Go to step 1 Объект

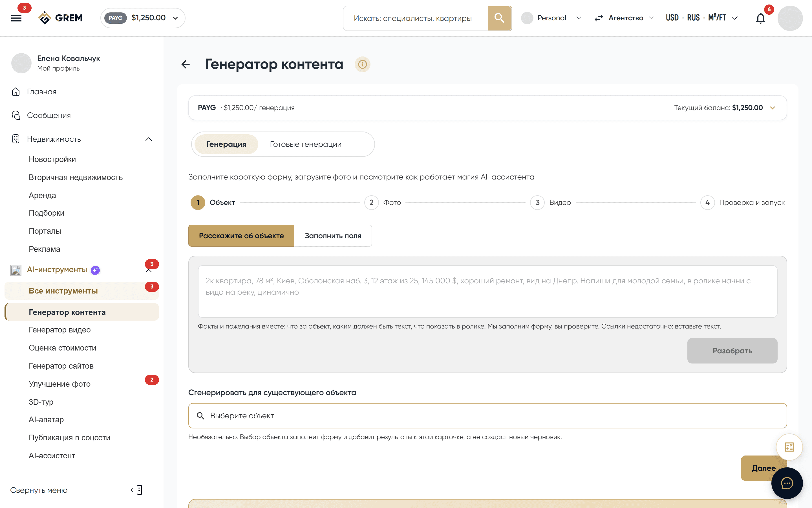tap(213, 203)
